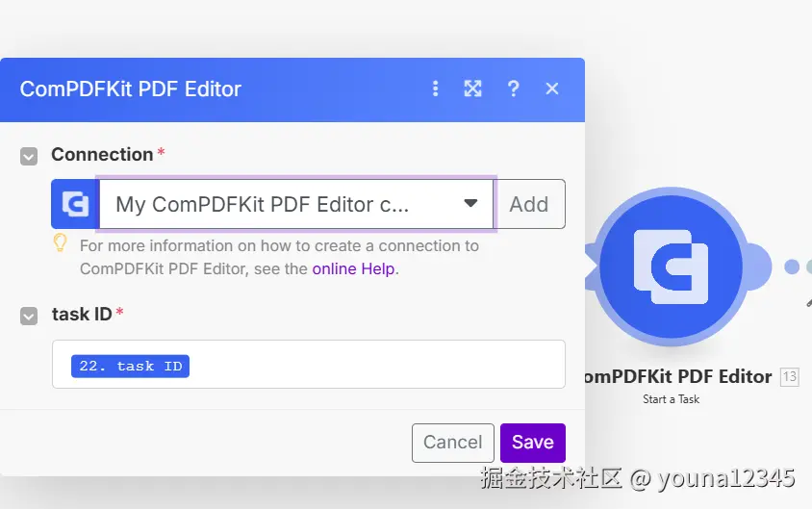Click Cancel to discard changes

(453, 443)
